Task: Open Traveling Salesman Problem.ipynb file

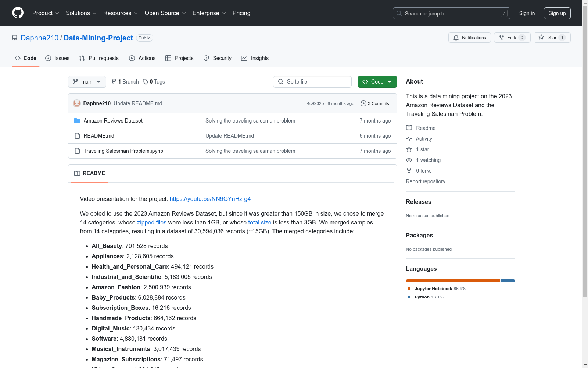Action: point(123,151)
